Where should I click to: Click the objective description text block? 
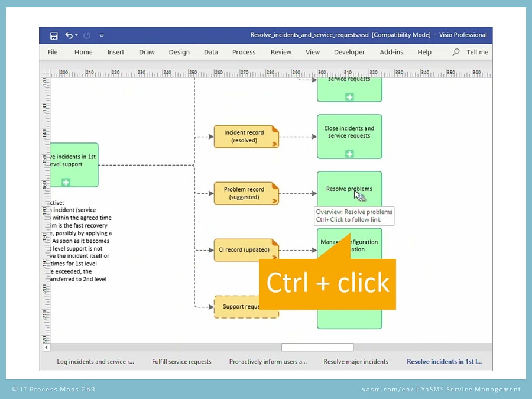[81, 241]
